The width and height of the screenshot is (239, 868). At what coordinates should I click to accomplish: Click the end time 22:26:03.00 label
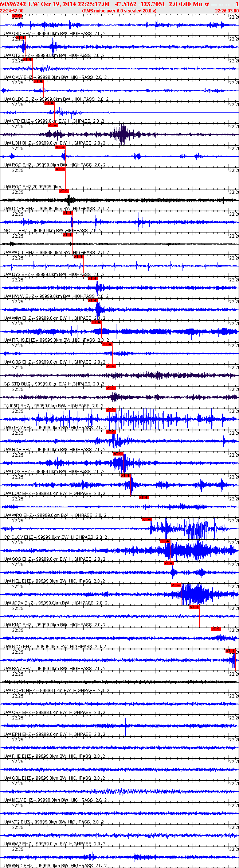click(227, 11)
